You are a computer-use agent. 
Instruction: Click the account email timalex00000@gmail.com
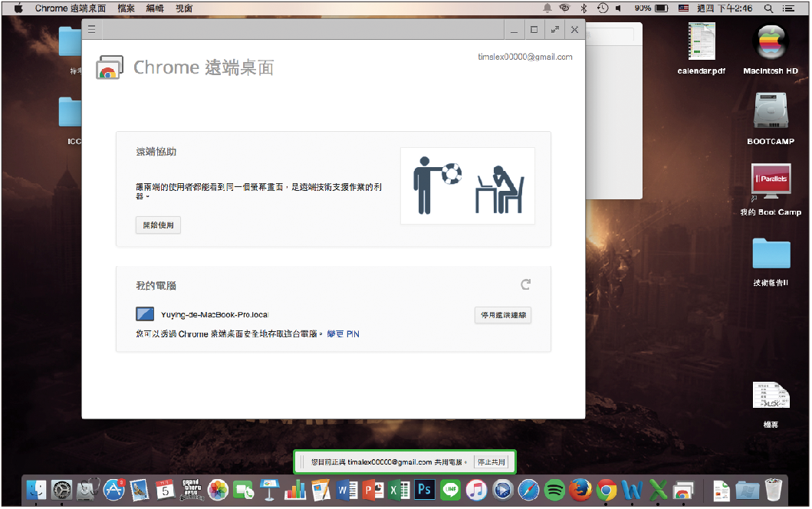pyautogui.click(x=525, y=57)
